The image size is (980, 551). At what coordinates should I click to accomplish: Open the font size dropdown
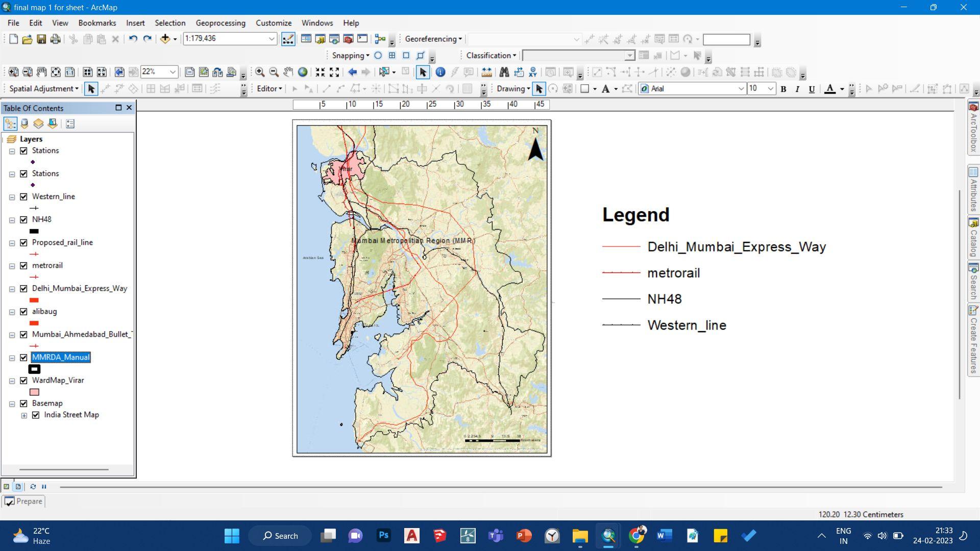click(x=770, y=89)
